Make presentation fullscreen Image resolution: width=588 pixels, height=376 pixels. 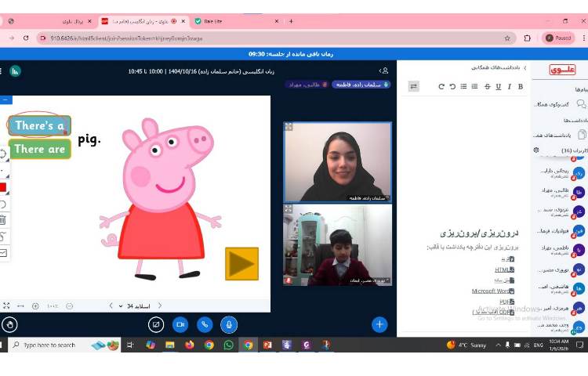coord(6,306)
